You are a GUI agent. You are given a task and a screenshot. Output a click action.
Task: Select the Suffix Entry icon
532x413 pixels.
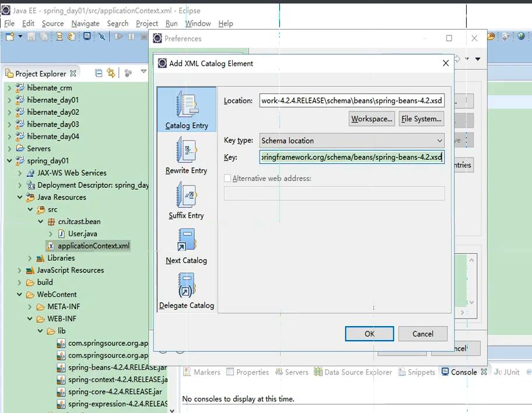(186, 200)
